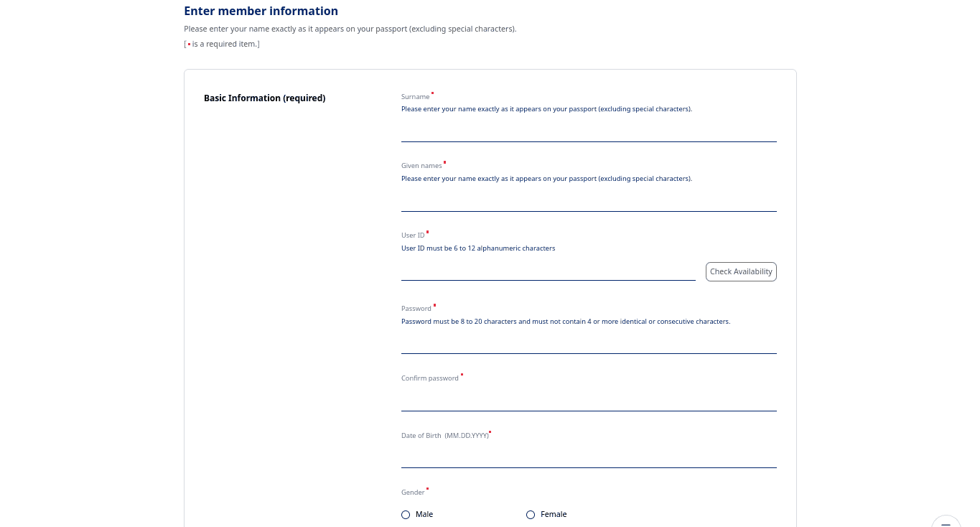This screenshot has width=980, height=527.
Task: Focus the Confirm password field
Action: coord(589,400)
